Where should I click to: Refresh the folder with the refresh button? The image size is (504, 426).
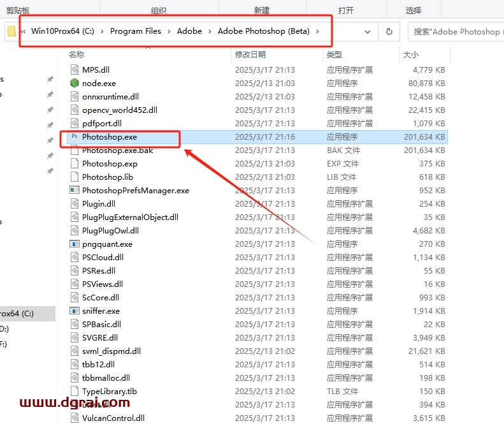389,31
